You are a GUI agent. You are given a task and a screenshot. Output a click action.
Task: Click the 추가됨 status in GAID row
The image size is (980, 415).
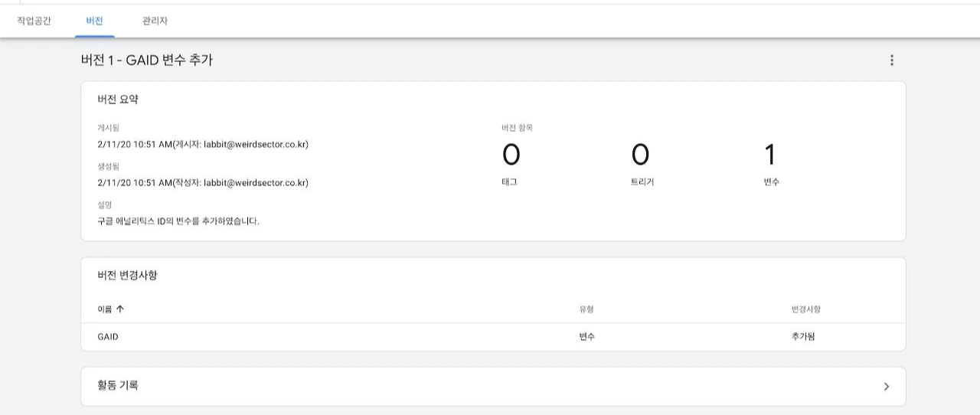point(803,337)
